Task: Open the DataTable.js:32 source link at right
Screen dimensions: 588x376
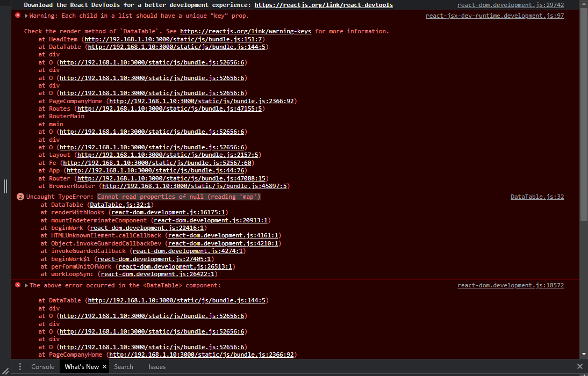Action: click(x=537, y=197)
